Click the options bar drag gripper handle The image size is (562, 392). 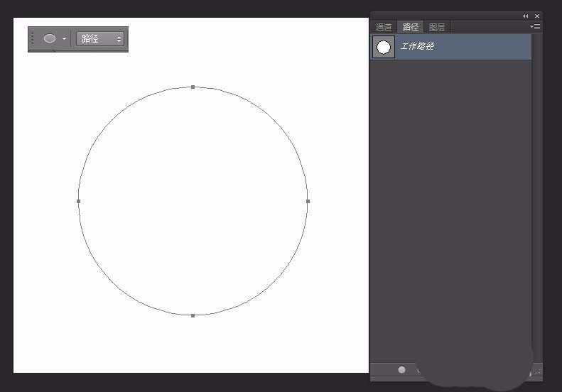point(32,39)
